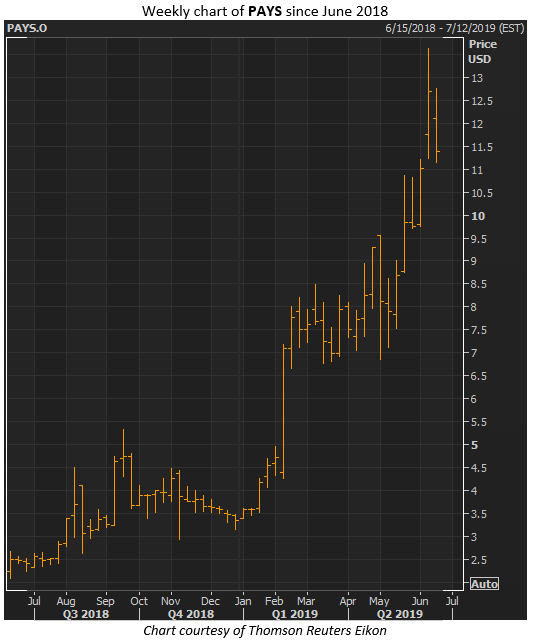The width and height of the screenshot is (534, 643).
Task: Click the 3.5 price axis label
Action: click(479, 513)
